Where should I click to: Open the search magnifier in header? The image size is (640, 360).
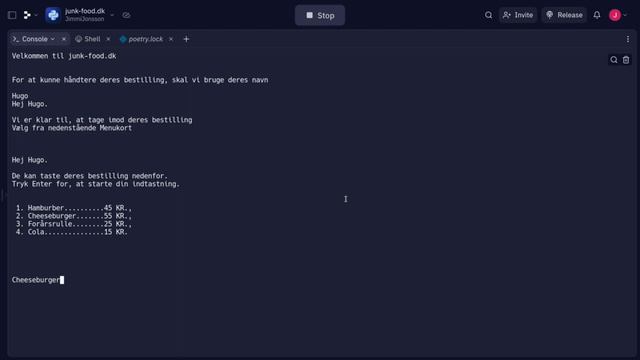point(488,15)
